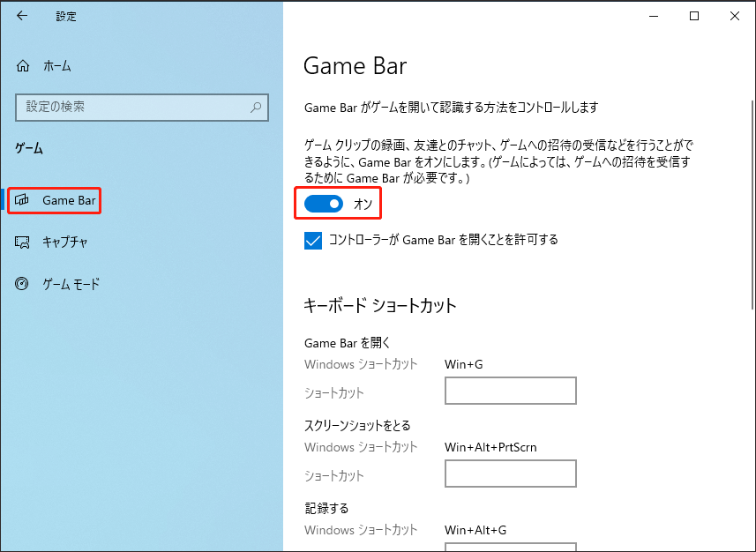Click the キーボード ショートカット heading
The image size is (756, 552).
380,306
